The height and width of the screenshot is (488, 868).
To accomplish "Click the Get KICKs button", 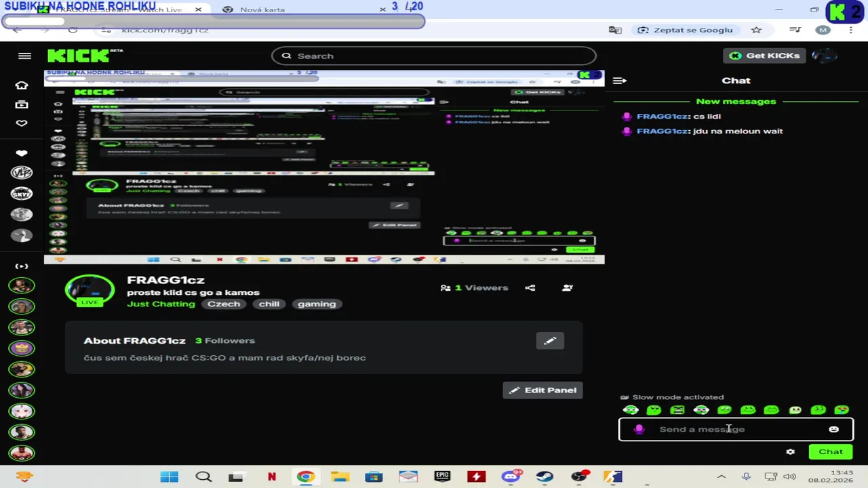I will tap(765, 56).
